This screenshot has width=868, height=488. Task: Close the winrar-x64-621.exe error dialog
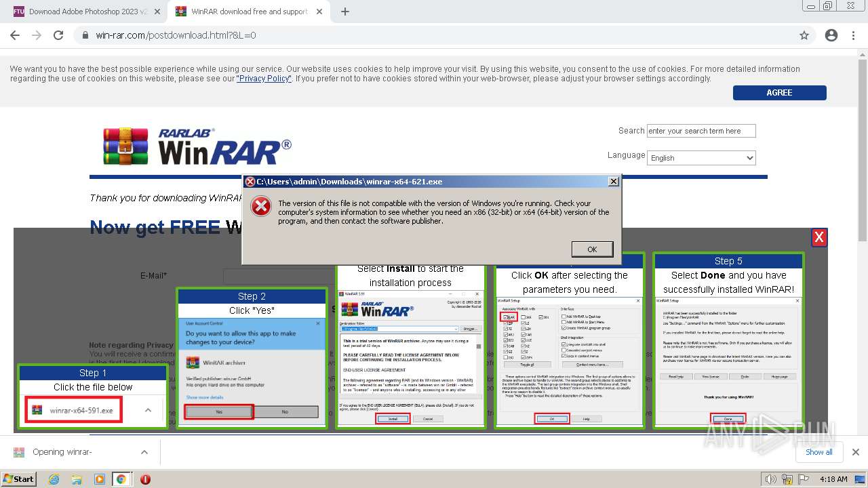613,181
